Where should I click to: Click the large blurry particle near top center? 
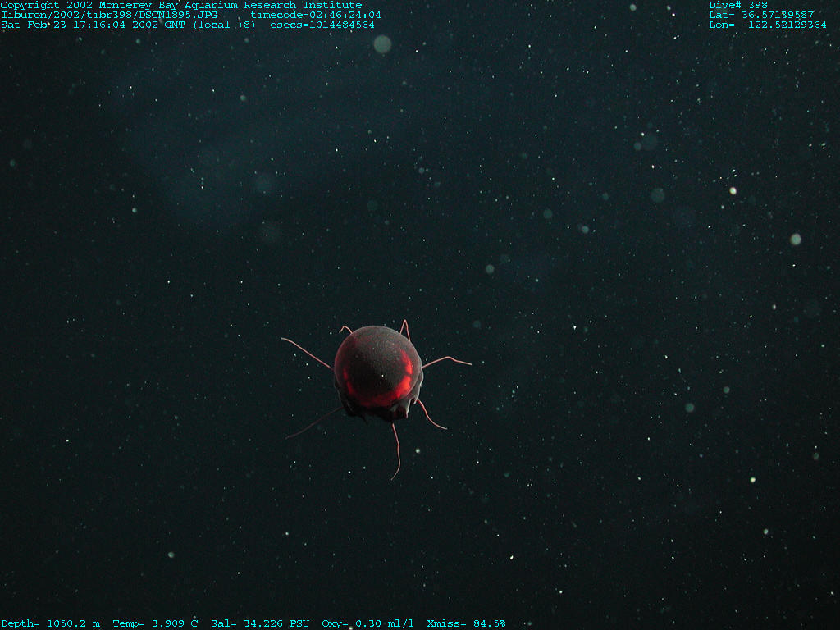coord(382,44)
